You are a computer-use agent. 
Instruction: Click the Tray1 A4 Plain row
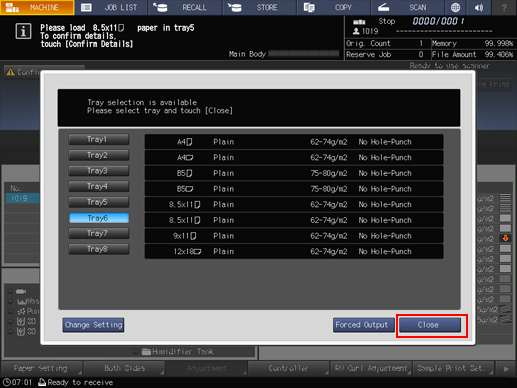point(294,142)
